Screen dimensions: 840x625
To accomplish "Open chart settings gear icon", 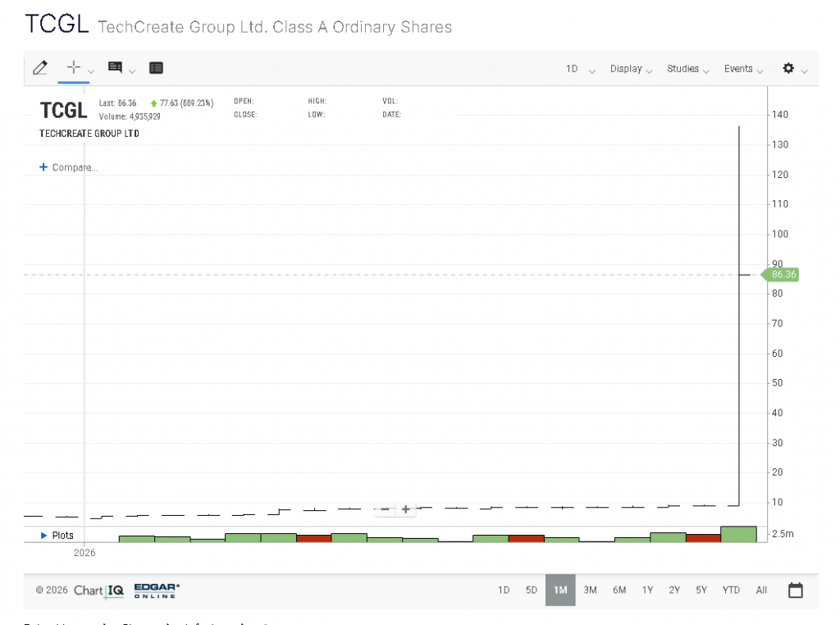I will coord(788,68).
